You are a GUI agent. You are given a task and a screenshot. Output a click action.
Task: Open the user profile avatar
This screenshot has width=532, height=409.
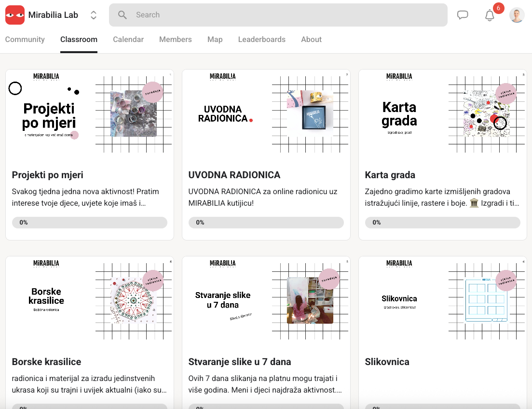click(x=517, y=15)
